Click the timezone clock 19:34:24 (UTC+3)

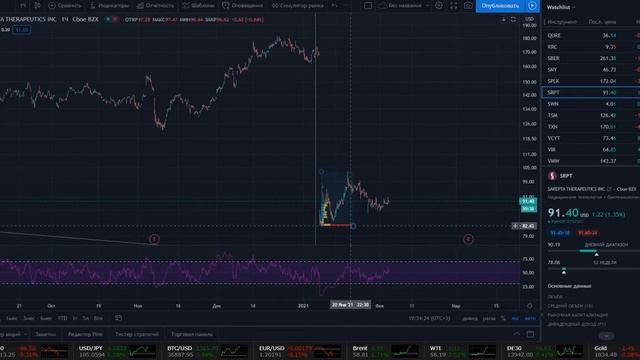point(429,318)
